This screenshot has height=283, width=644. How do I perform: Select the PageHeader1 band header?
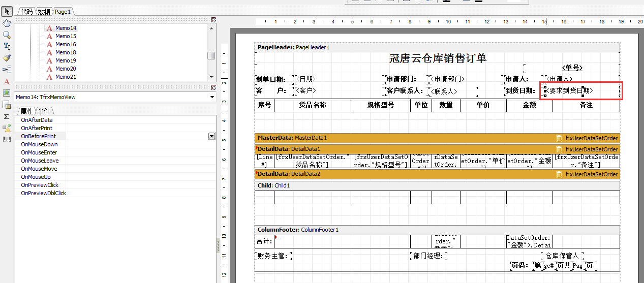tap(437, 47)
